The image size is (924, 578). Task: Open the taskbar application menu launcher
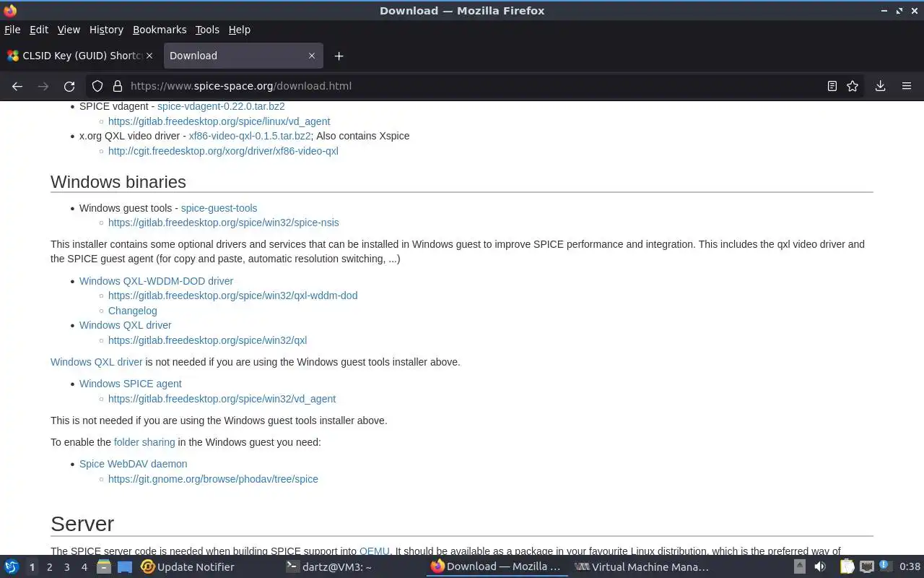[x=12, y=567]
